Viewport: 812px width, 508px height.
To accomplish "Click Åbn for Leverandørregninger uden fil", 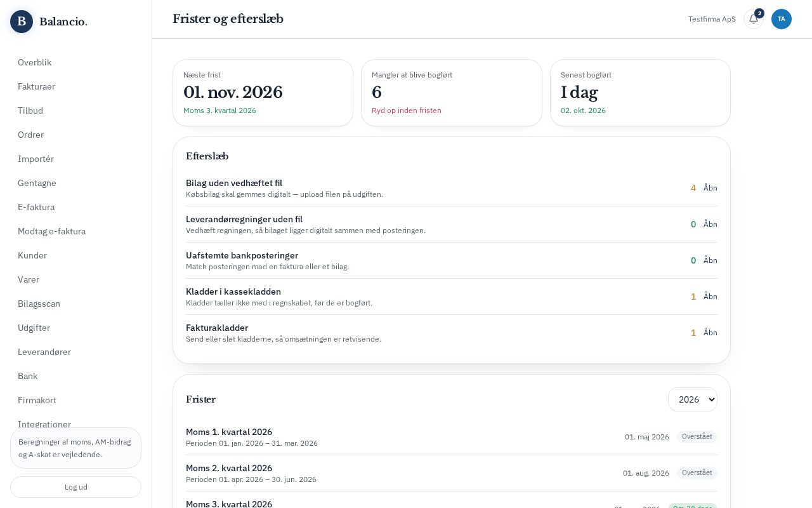I will click(710, 224).
